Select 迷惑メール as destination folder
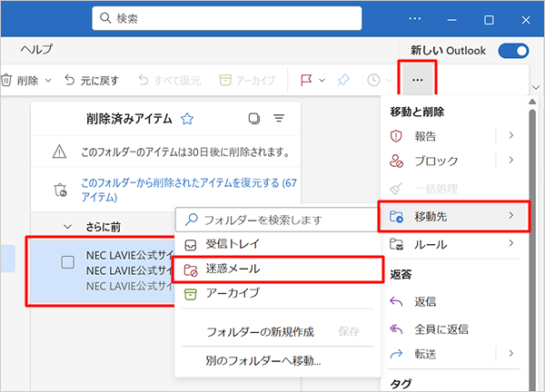This screenshot has height=392, width=545. [x=278, y=269]
